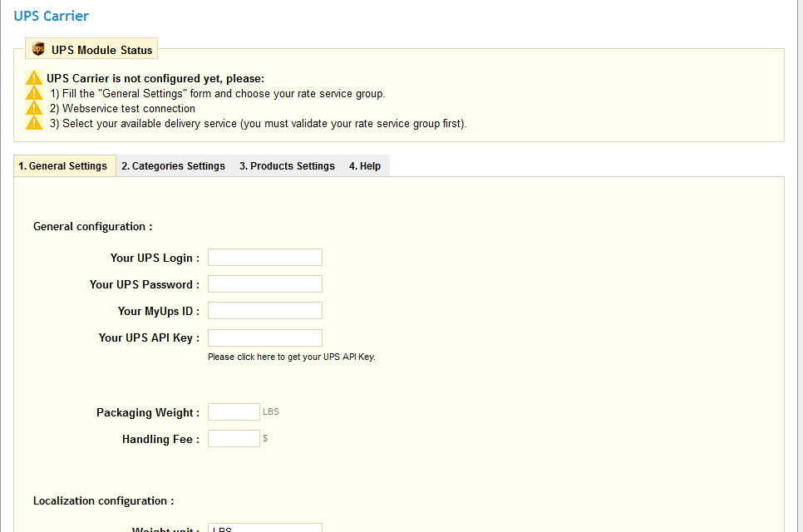Screen dimensions: 803x532
Task: Switch to the General Settings tab
Action: [63, 166]
